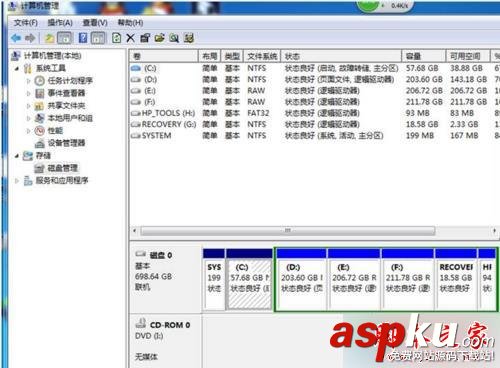The width and height of the screenshot is (500, 368).
Task: Open the 文件(F) menu
Action: coord(26,23)
